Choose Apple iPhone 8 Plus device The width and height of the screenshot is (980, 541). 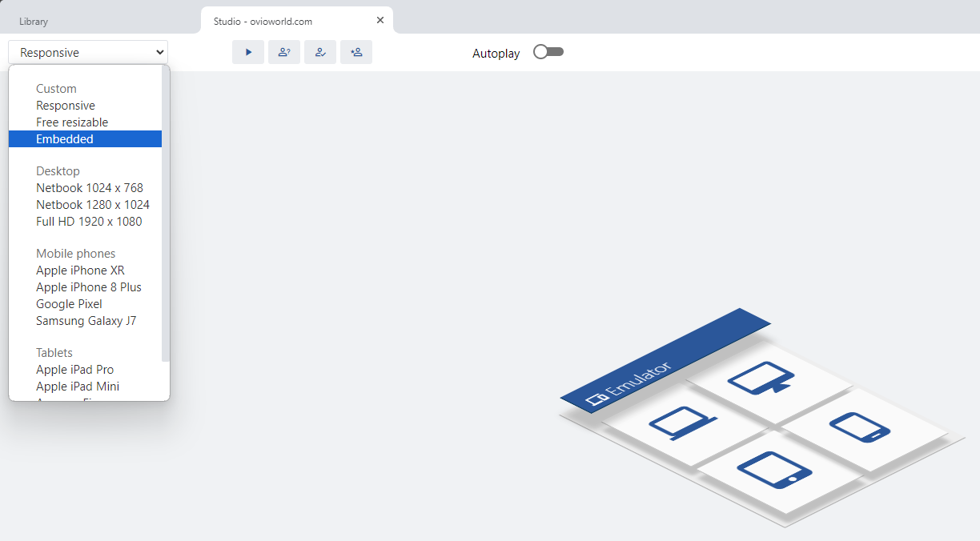coord(85,287)
